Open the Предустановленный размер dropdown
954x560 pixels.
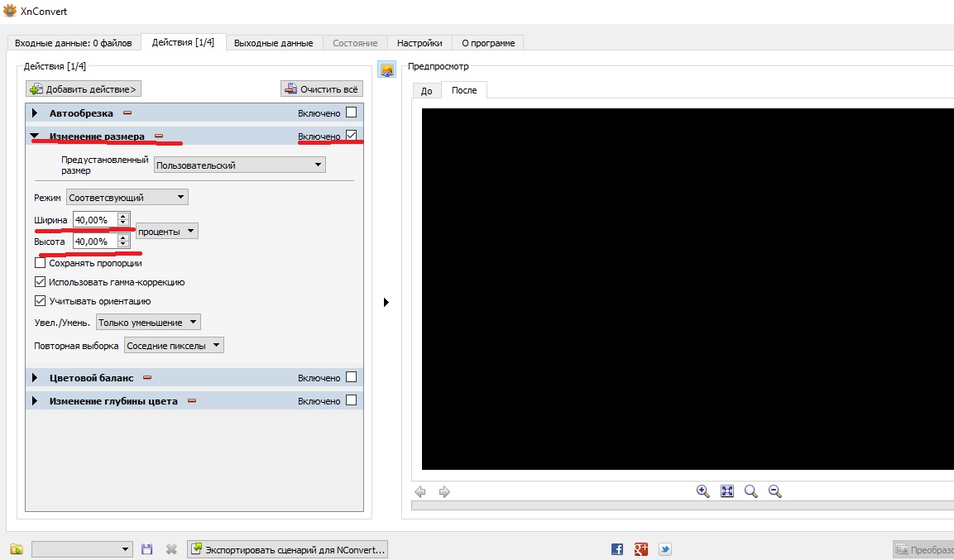coord(240,165)
